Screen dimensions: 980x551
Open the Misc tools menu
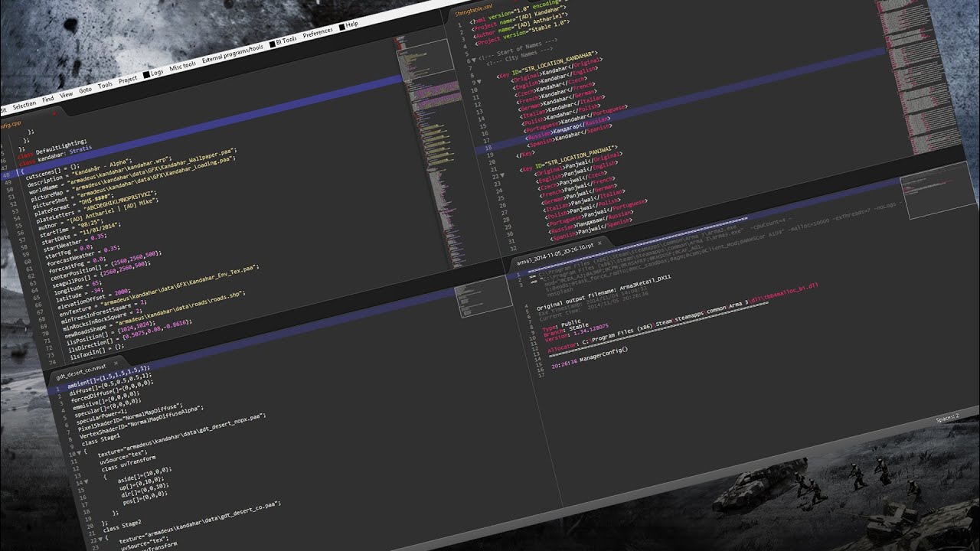182,66
